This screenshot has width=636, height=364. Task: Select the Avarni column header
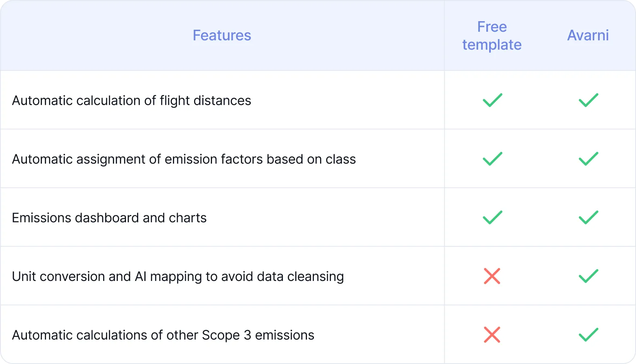pyautogui.click(x=588, y=35)
